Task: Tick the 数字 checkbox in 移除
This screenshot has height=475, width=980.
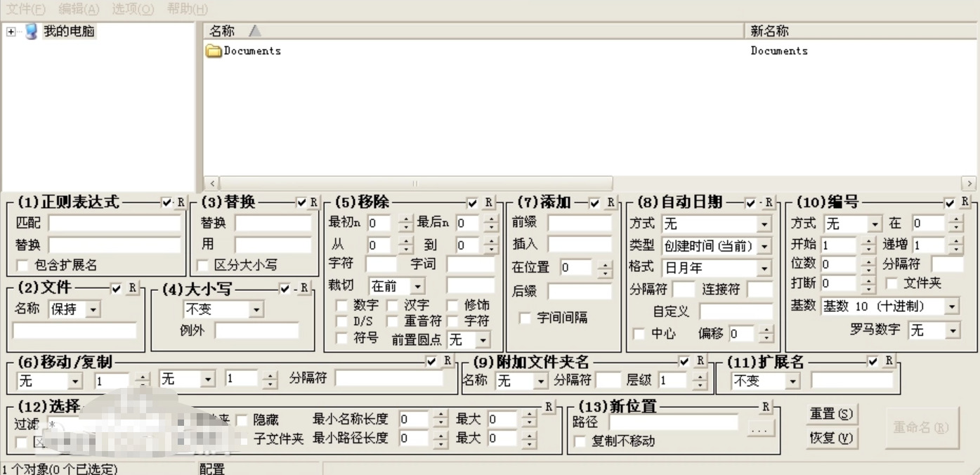Action: (341, 305)
